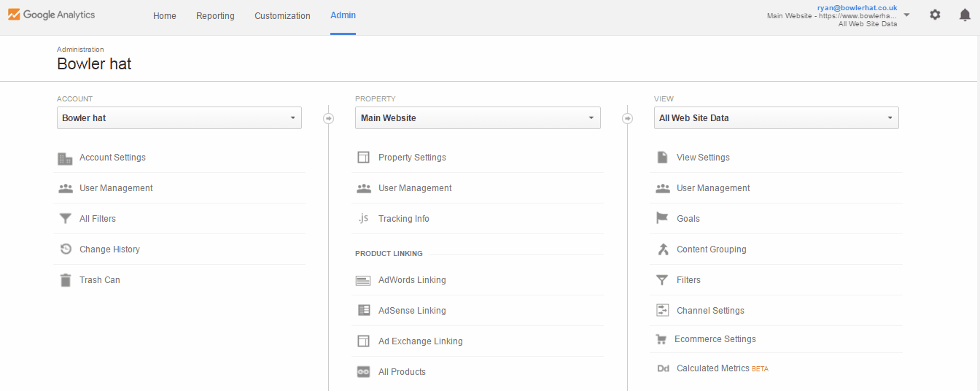Click the Google Analytics logo
Viewport: 980px width, 391px height.
coord(51,15)
